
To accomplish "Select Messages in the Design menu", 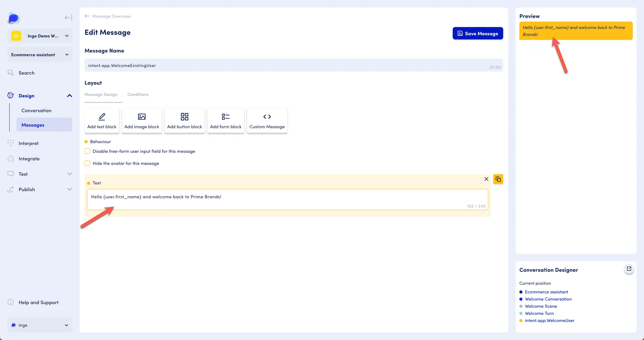I will click(44, 125).
